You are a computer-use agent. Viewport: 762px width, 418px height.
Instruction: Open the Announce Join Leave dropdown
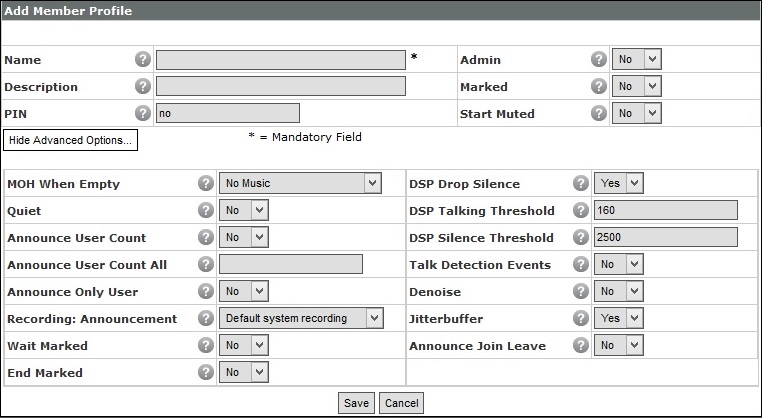coord(619,345)
